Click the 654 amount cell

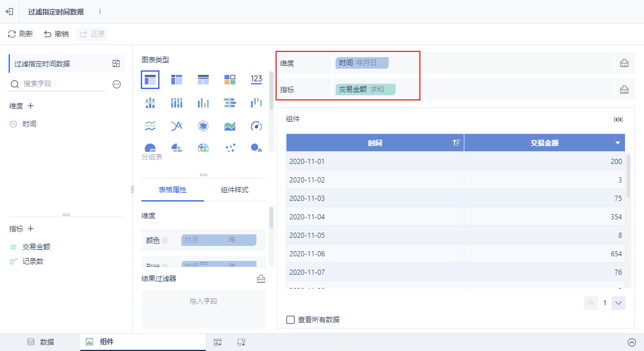click(x=545, y=253)
